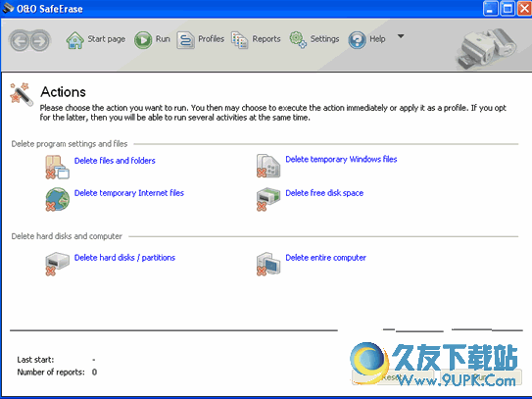532x399 pixels.
Task: Click the green Run play icon
Action: tap(143, 40)
